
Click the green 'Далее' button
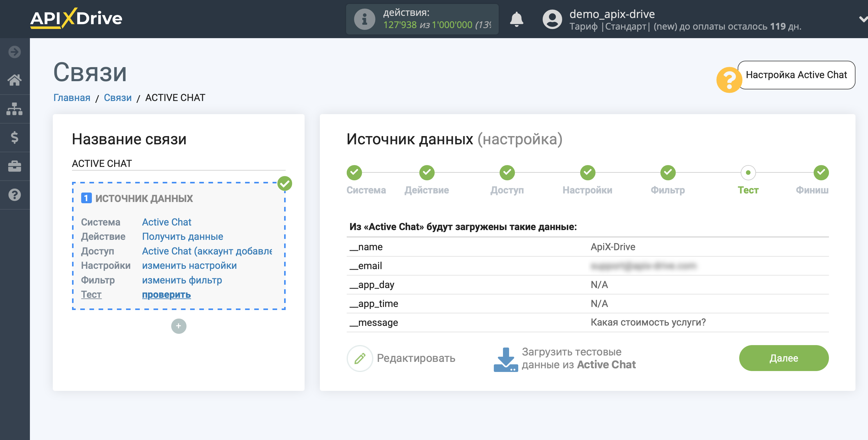(x=783, y=358)
